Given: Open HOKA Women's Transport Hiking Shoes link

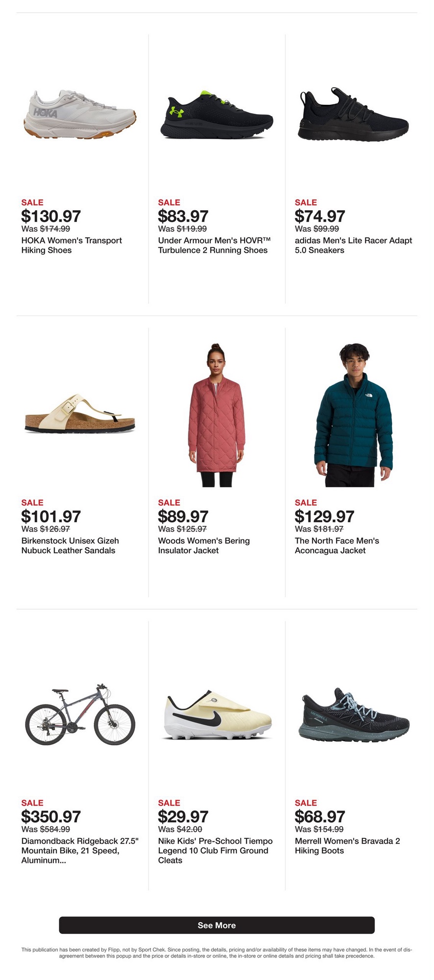Looking at the screenshot, I should tap(72, 245).
